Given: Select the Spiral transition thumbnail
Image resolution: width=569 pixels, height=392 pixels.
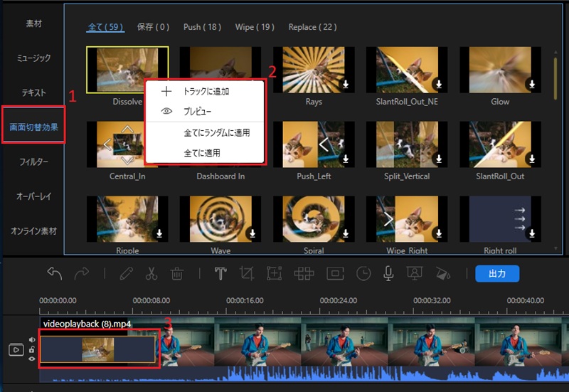Looking at the screenshot, I should pyautogui.click(x=314, y=219).
